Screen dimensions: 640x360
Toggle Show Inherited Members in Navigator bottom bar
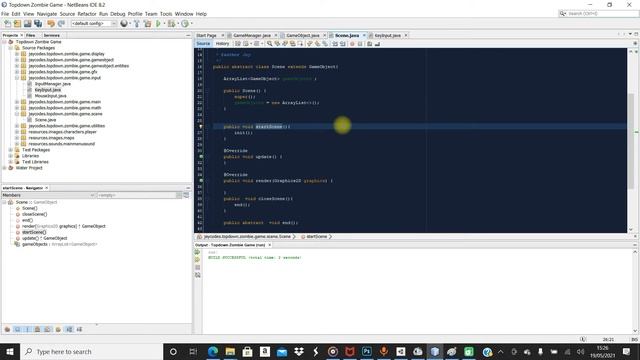(x=7, y=329)
